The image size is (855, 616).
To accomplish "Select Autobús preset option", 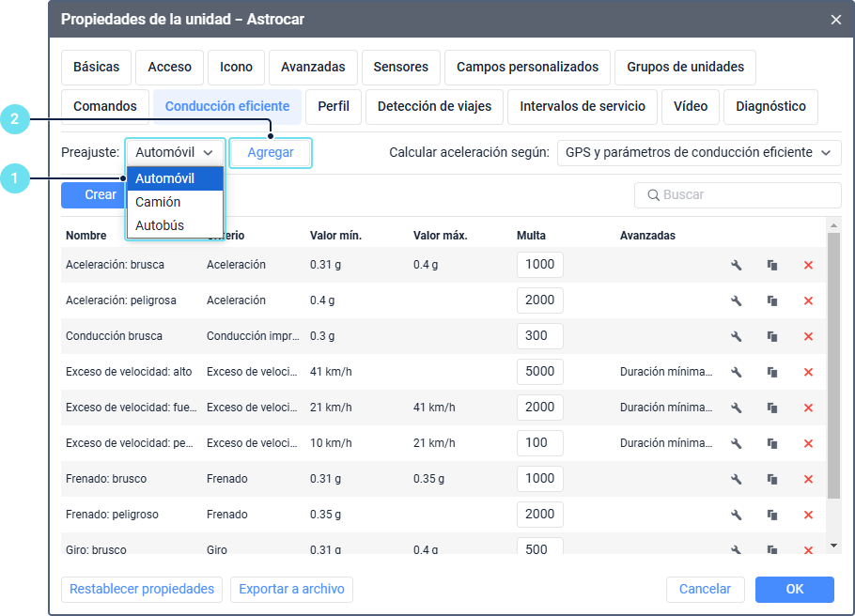I will click(160, 225).
